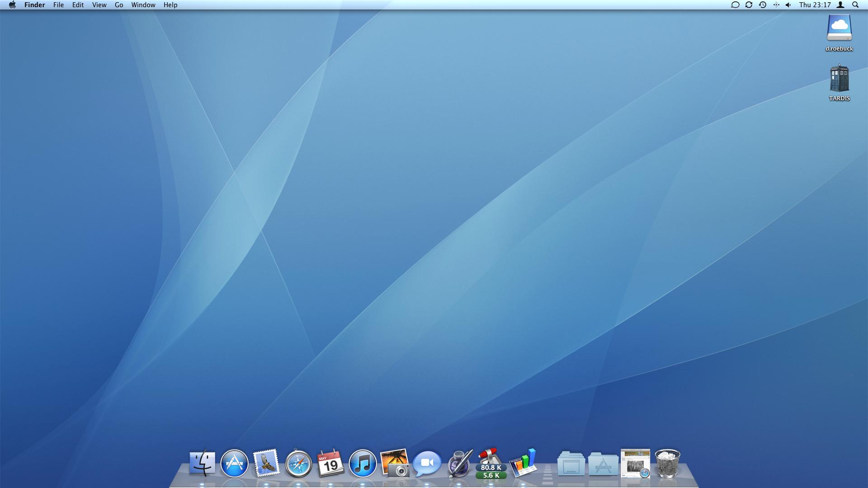Launch iPhoto from the Dock
Screen dimensions: 868x488
point(395,463)
